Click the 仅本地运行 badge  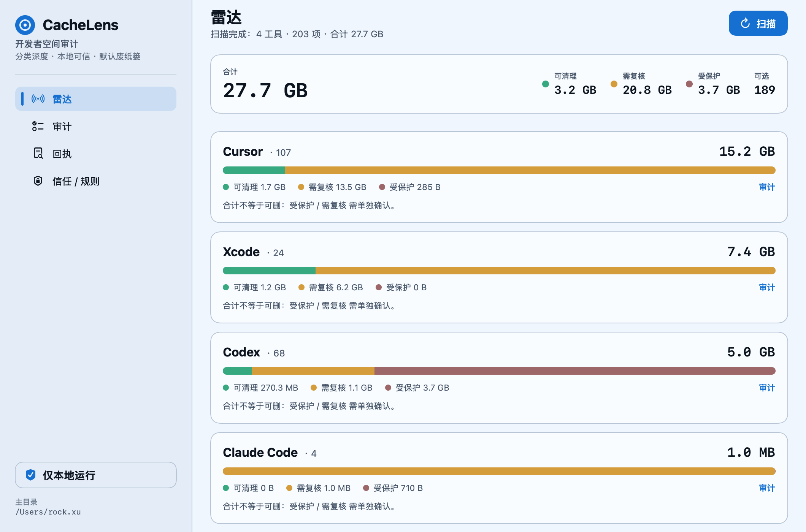[96, 475]
